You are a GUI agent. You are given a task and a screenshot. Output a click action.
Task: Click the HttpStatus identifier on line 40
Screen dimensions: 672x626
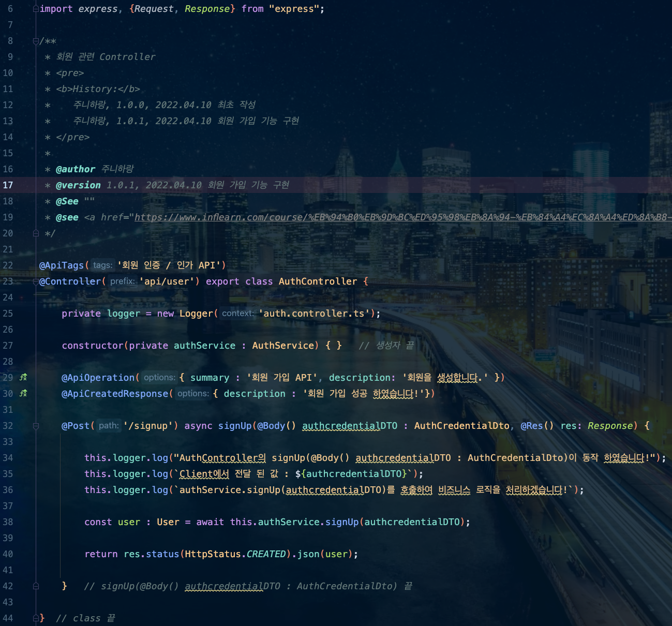tap(213, 554)
